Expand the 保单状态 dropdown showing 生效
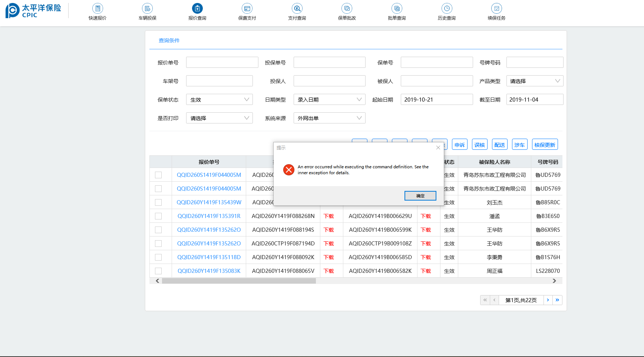The image size is (644, 357). tap(219, 99)
